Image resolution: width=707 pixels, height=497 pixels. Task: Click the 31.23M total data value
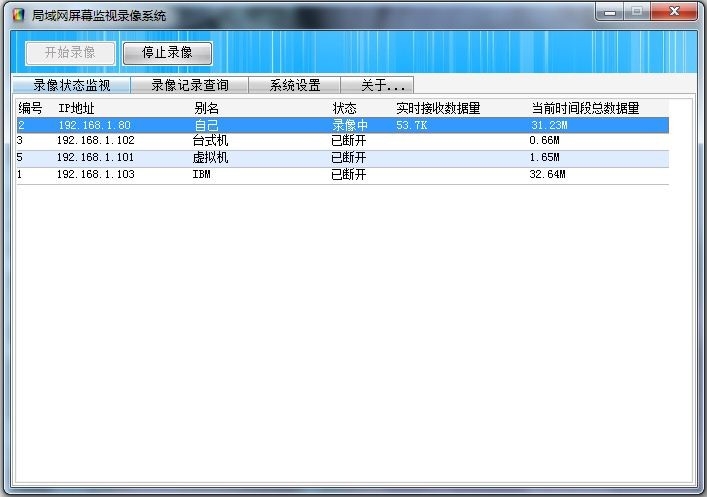coord(549,125)
